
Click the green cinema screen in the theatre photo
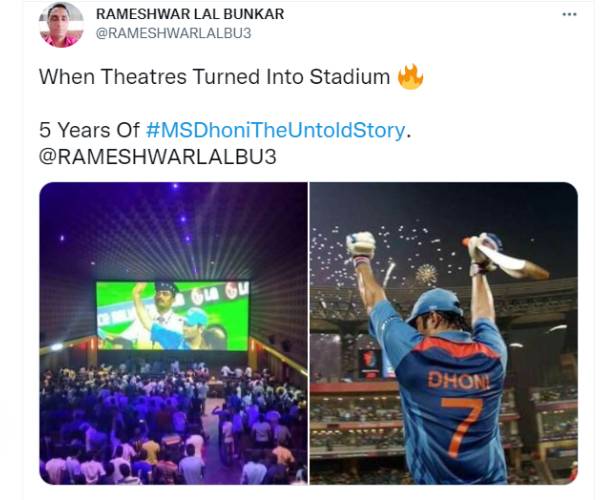[x=173, y=316]
